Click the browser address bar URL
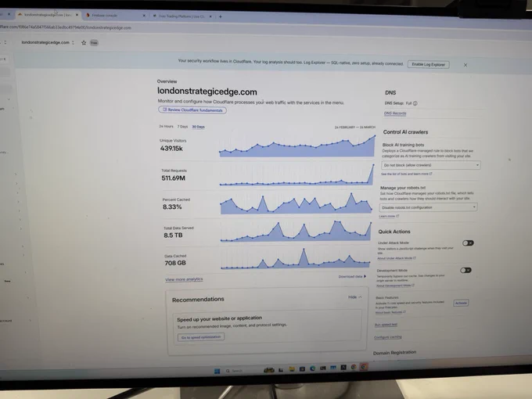This screenshot has width=532, height=399. [x=66, y=27]
